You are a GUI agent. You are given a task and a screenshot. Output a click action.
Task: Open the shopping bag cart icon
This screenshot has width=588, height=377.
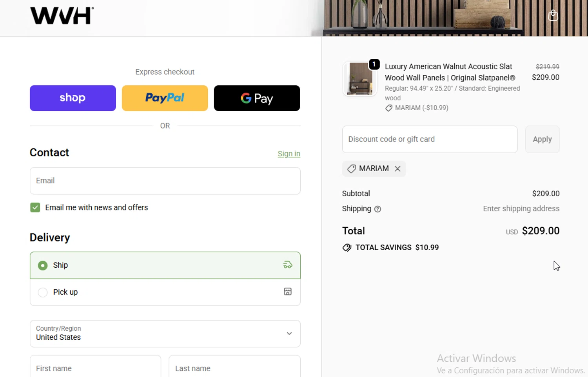click(x=553, y=15)
